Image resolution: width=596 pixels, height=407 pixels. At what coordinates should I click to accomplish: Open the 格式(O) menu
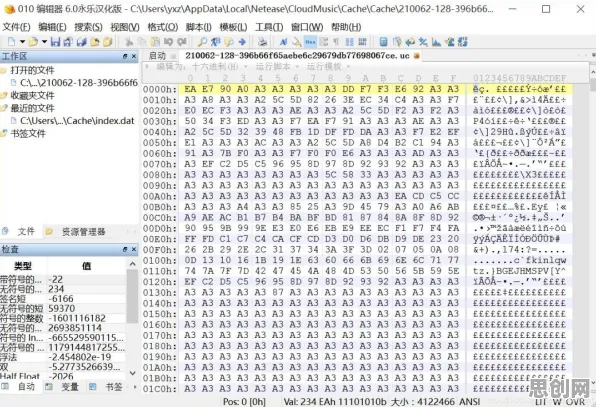[x=162, y=27]
